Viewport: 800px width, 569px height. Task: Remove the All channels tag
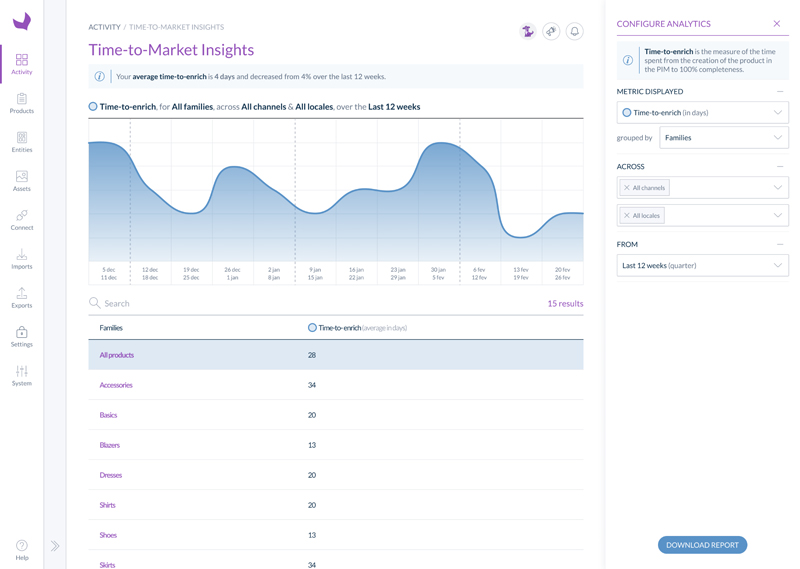tap(627, 188)
